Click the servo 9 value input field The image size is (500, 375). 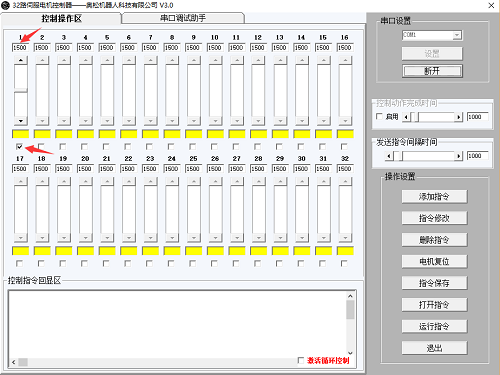point(193,48)
